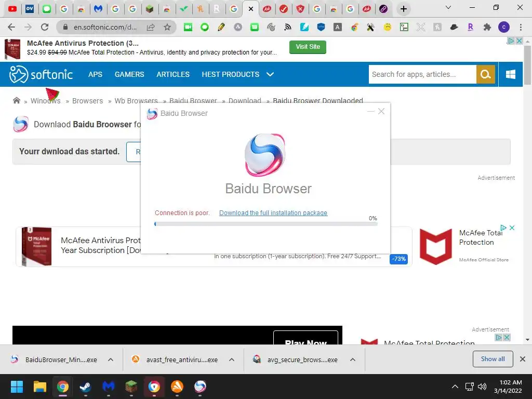The image size is (532, 399).
Task: Open the black hat extension icon
Action: point(454,27)
